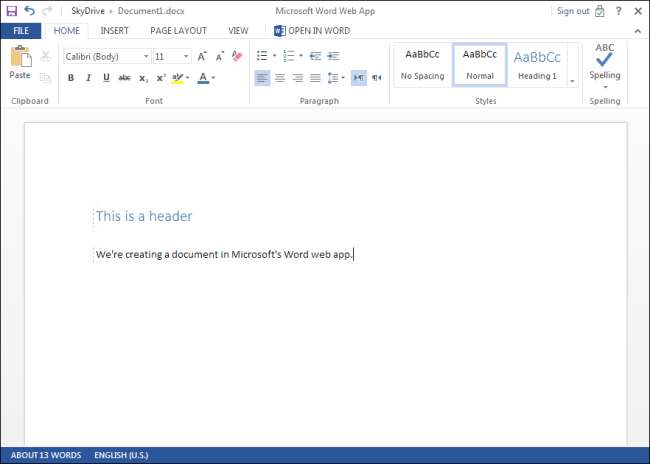
Task: Open Spelling dropdown arrow
Action: [605, 87]
